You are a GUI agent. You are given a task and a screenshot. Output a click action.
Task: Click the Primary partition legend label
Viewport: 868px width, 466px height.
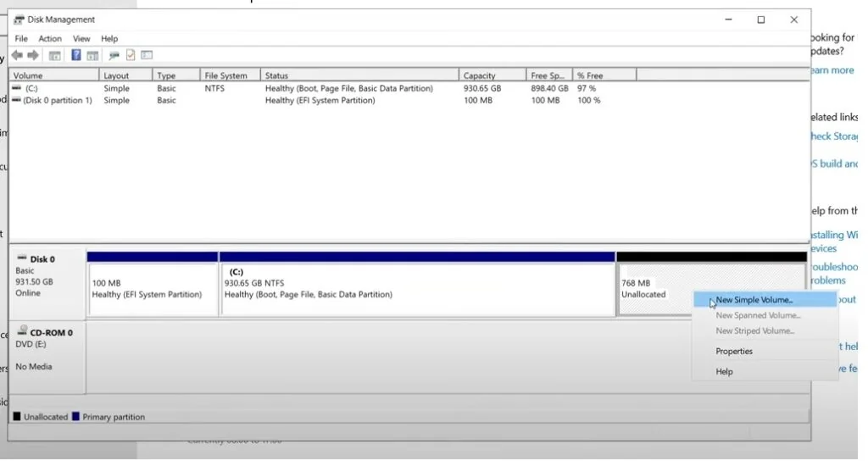click(x=114, y=418)
